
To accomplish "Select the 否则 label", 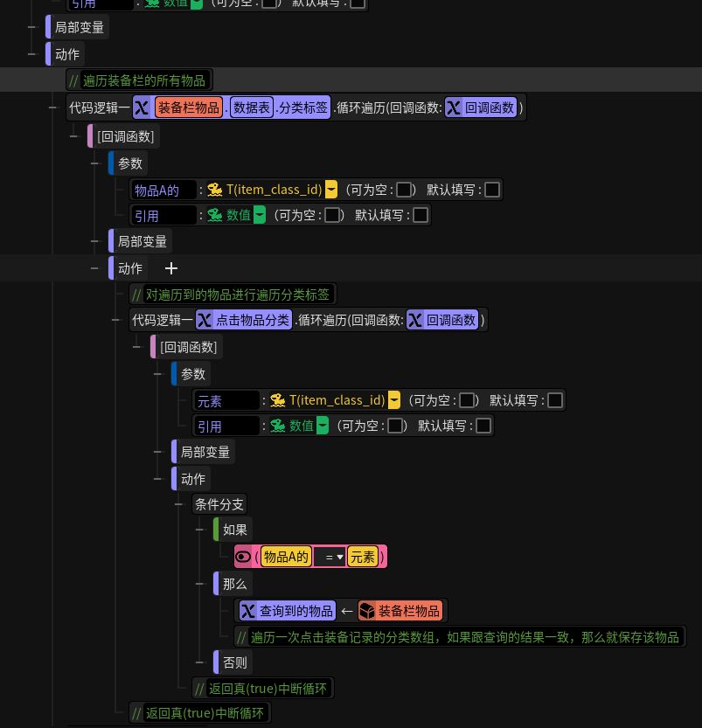I will [235, 662].
